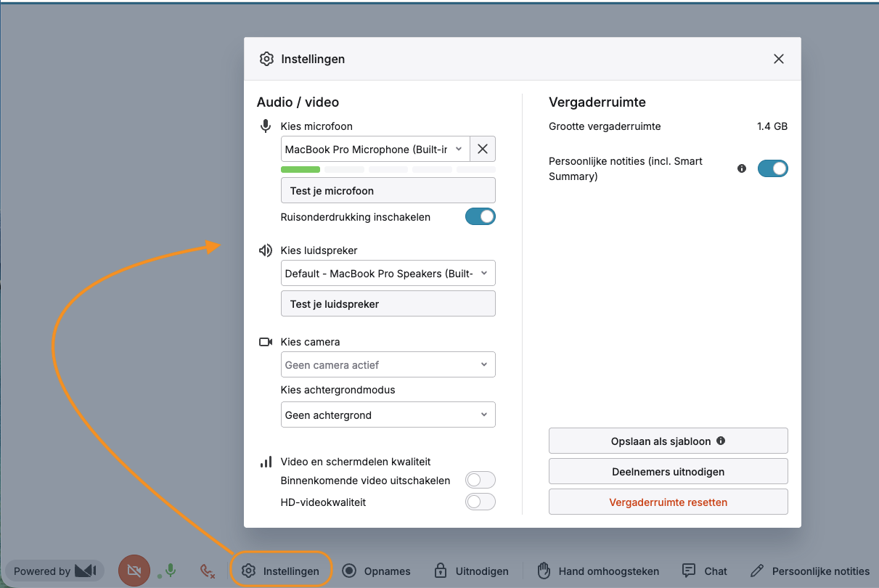Enable HD-videokwaliteit toggle
Screen dimensions: 879x588
point(480,502)
